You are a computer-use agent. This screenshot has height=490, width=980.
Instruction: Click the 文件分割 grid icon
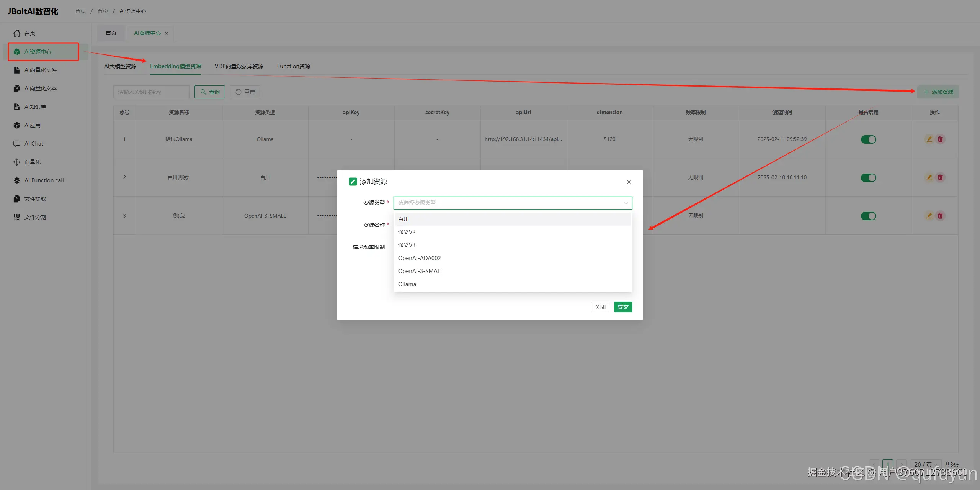(x=17, y=217)
